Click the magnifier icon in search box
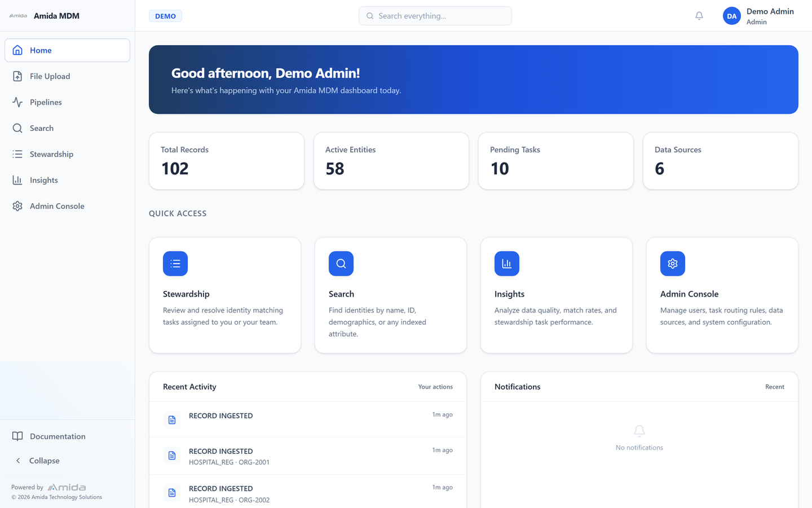The width and height of the screenshot is (812, 508). point(370,16)
